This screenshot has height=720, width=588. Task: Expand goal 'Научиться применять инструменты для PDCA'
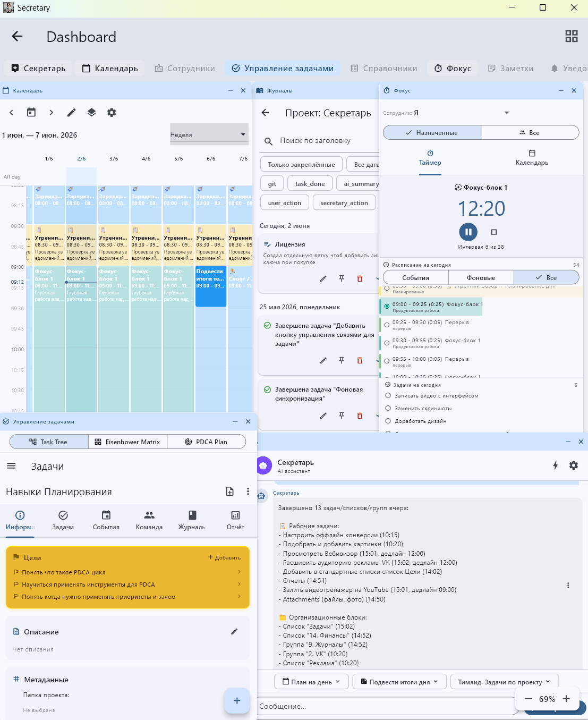(127, 585)
